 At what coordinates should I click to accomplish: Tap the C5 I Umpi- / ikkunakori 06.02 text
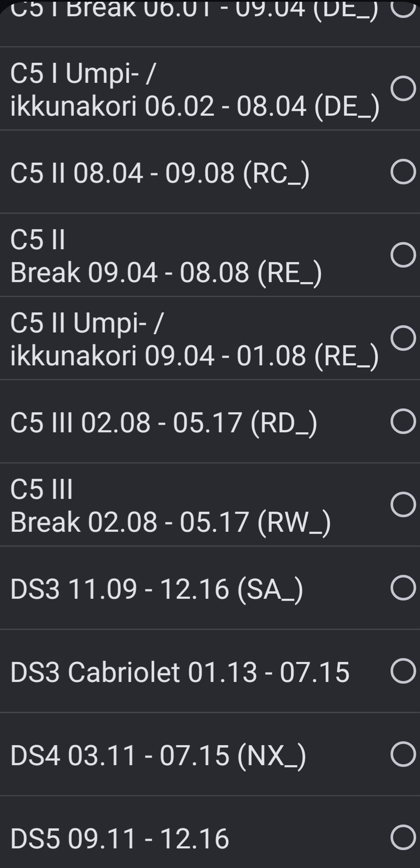(x=194, y=90)
